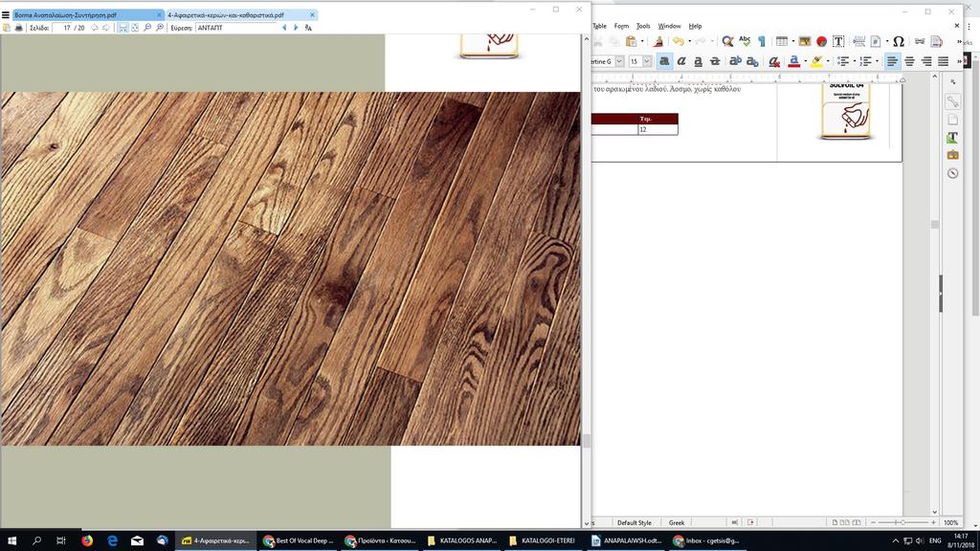Image resolution: width=980 pixels, height=551 pixels.
Task: Click Default Style in status bar
Action: point(634,523)
